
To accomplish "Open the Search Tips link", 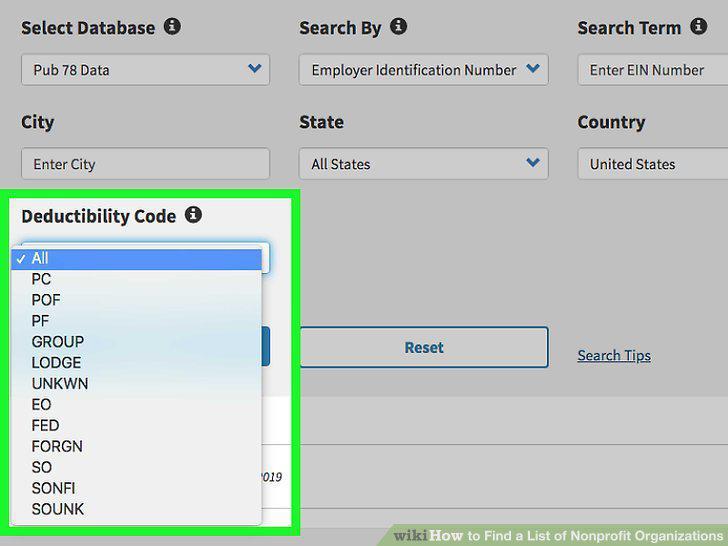I will click(x=614, y=356).
